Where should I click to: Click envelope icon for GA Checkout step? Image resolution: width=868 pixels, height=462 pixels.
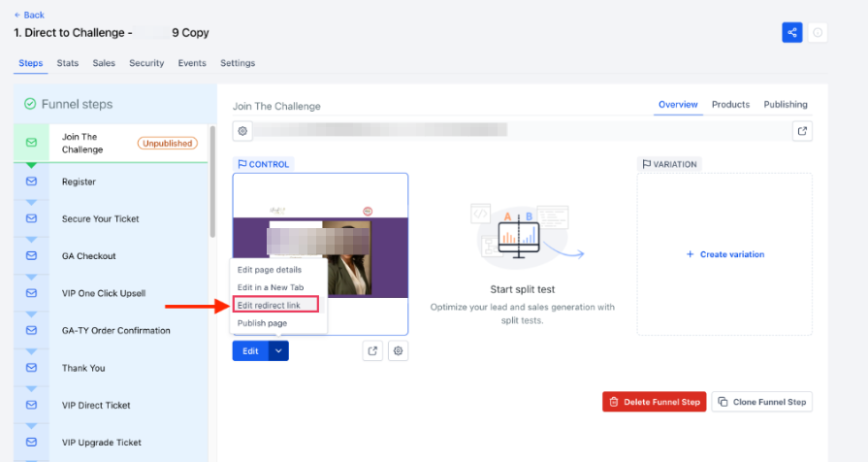32,255
